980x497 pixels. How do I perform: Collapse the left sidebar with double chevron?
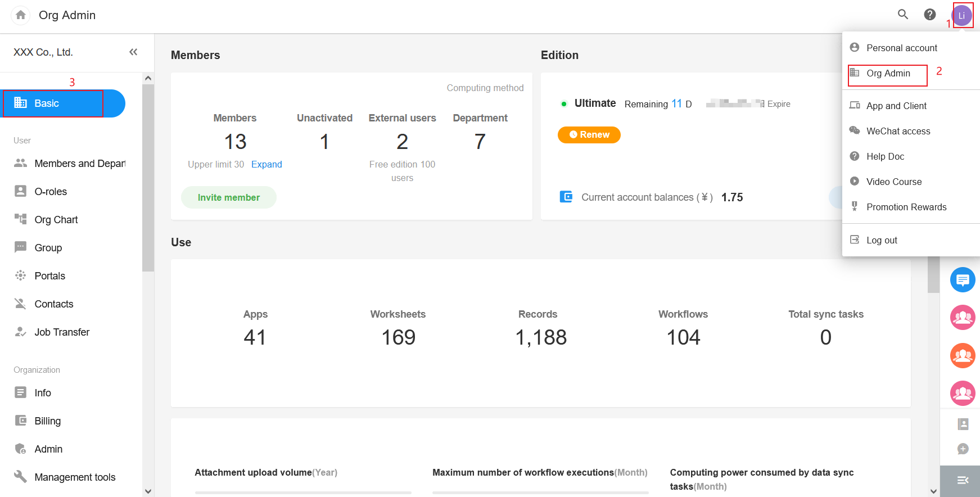click(133, 52)
